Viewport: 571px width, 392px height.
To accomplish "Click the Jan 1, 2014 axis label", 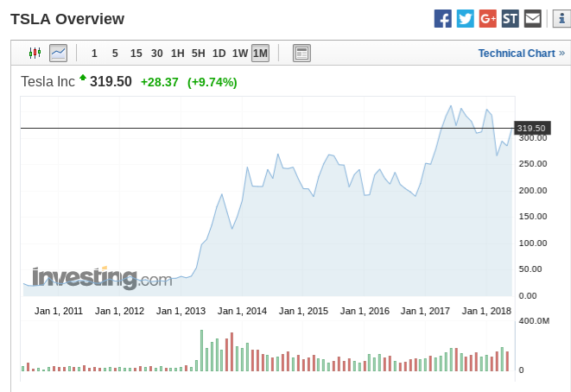I will 242,311.
